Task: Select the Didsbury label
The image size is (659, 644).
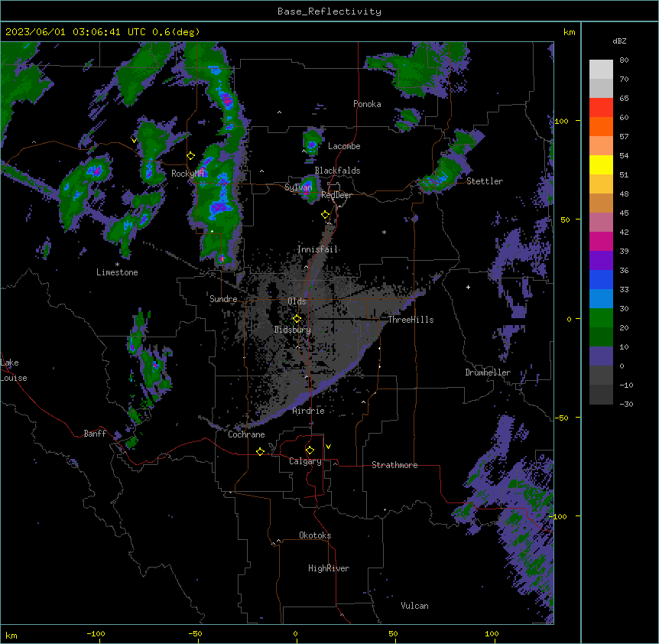Action: pyautogui.click(x=293, y=330)
